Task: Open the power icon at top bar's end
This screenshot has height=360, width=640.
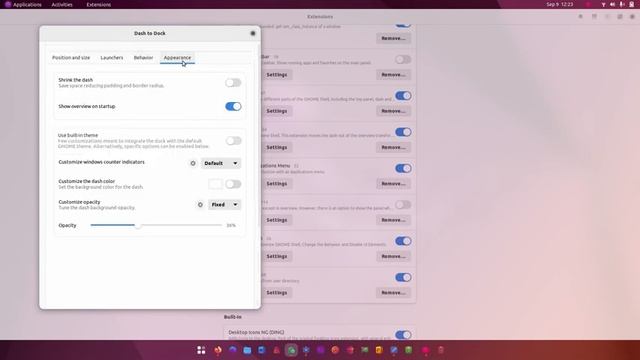Action: point(631,4)
